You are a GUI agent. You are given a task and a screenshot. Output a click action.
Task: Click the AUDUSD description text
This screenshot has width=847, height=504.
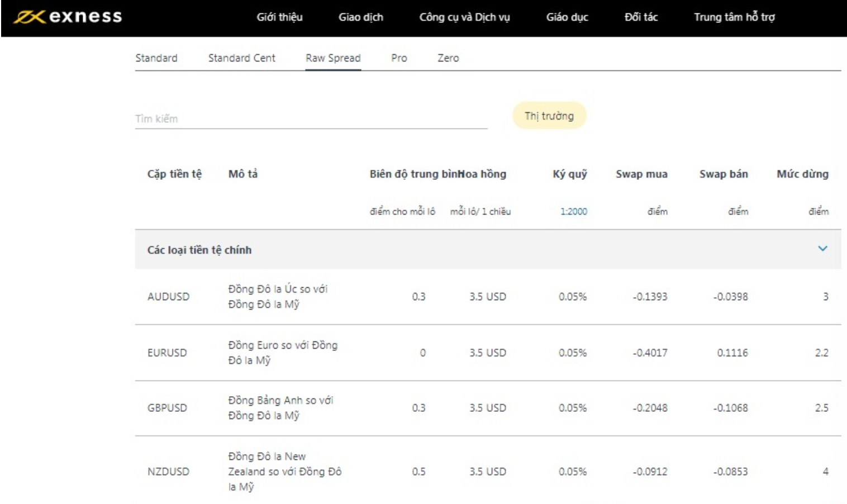point(278,297)
